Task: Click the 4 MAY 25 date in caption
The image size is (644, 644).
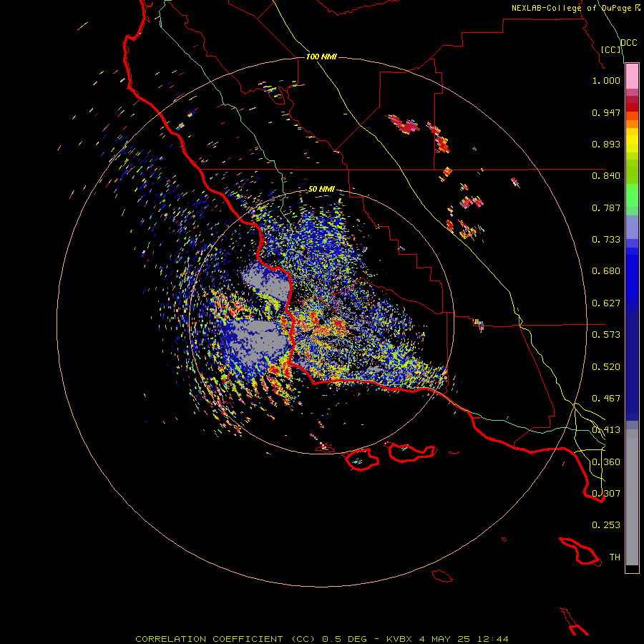Action: (444, 639)
